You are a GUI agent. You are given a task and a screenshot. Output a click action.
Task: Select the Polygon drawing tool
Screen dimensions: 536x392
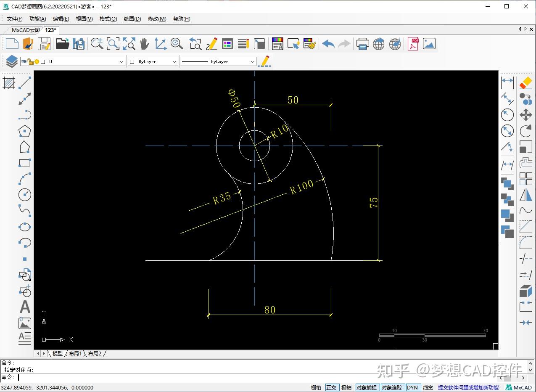(25, 131)
